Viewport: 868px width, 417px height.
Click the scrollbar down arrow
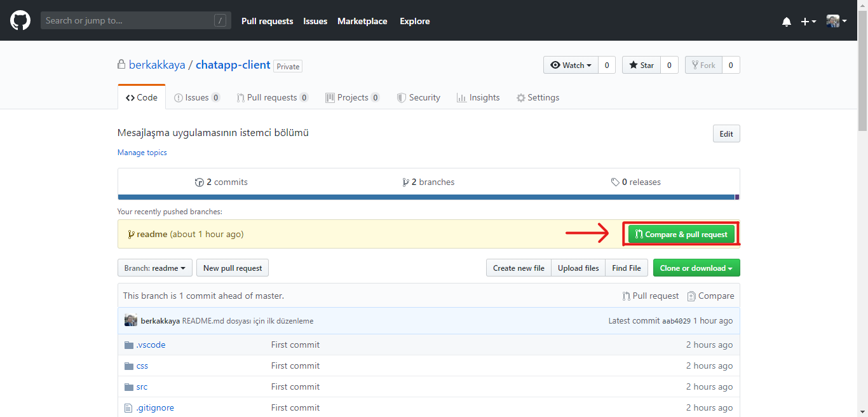(862, 411)
